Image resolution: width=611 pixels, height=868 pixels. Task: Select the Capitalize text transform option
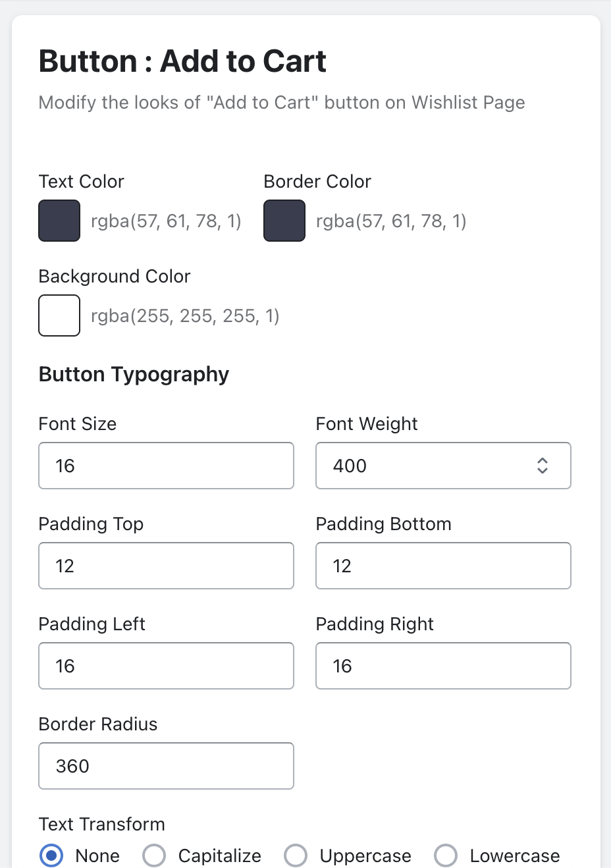point(154,855)
